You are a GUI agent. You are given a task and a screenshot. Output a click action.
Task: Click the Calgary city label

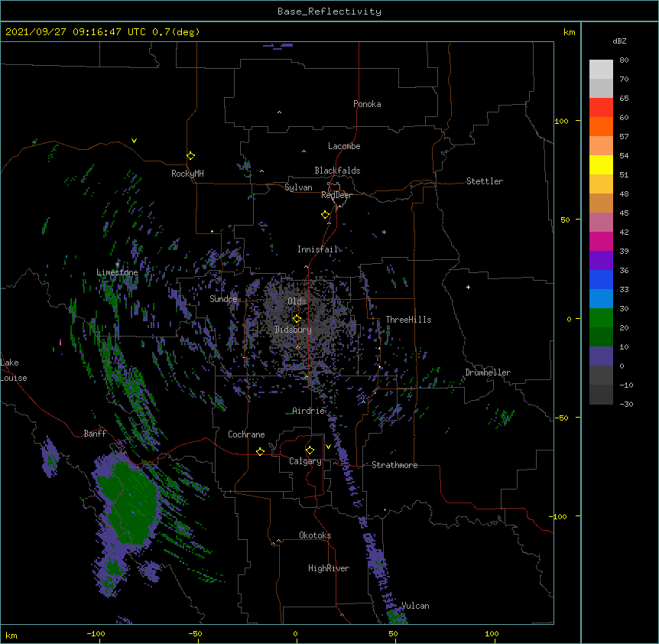[x=305, y=461]
